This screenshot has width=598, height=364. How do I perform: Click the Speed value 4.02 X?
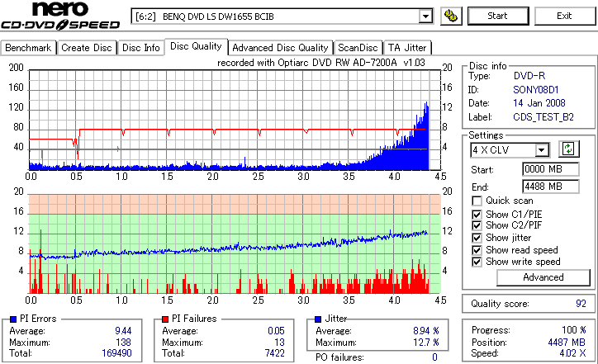(x=573, y=353)
